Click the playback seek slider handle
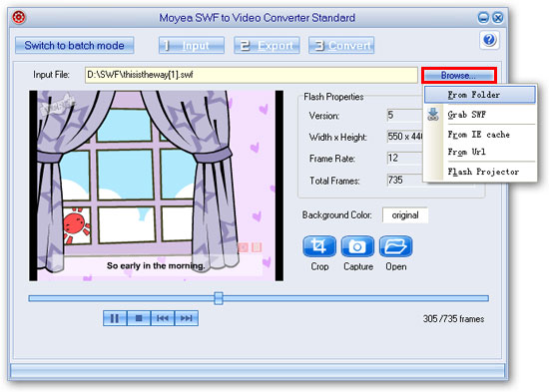 tap(219, 298)
